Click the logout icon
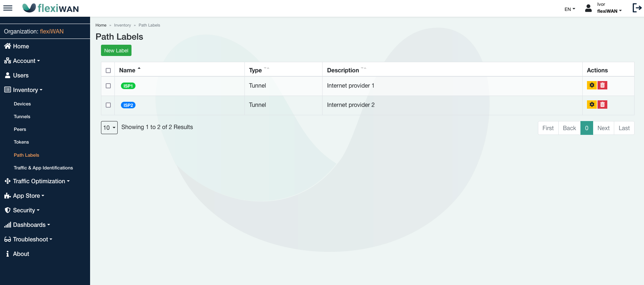The image size is (644, 285). [x=637, y=8]
